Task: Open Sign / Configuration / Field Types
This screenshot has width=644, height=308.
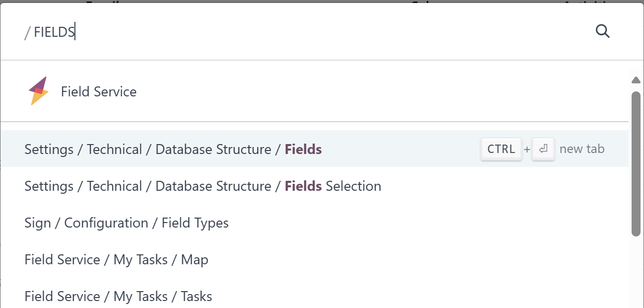Action: tap(315, 223)
